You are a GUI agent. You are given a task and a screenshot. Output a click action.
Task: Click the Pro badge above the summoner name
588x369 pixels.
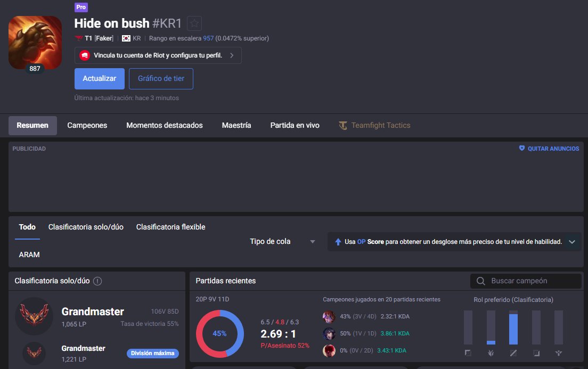[x=81, y=7]
